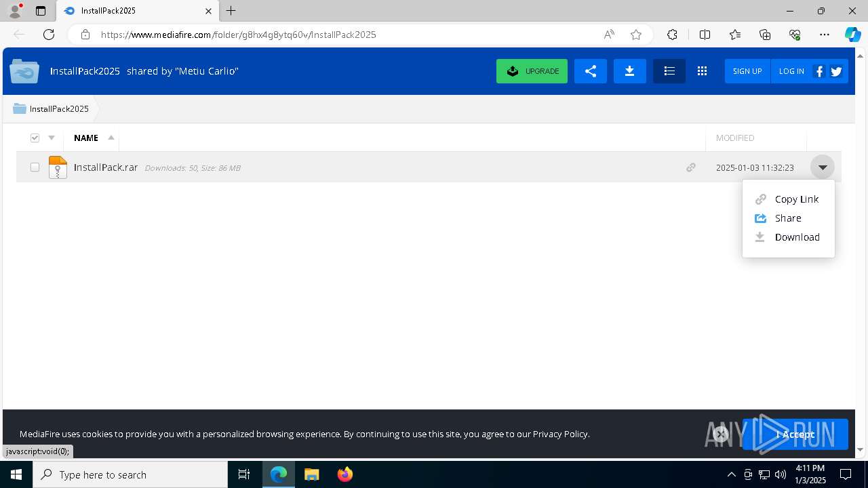Close the InstallPack2025 tab

[209, 11]
